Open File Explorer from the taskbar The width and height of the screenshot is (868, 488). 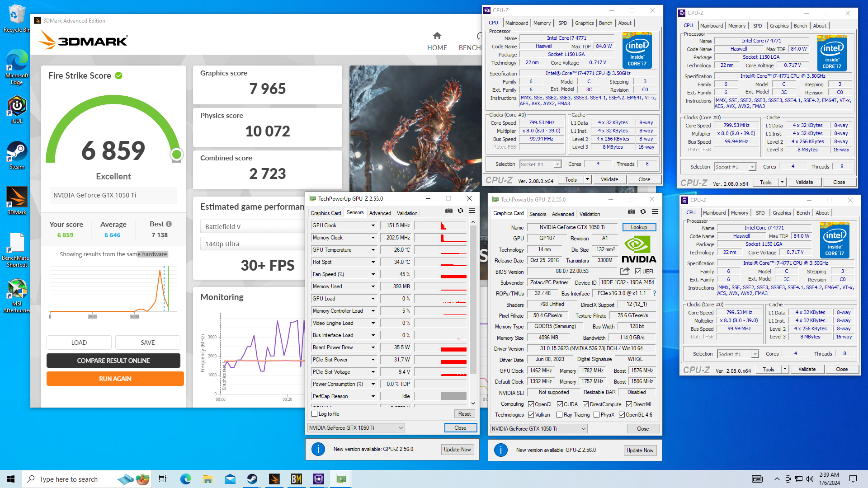208,479
